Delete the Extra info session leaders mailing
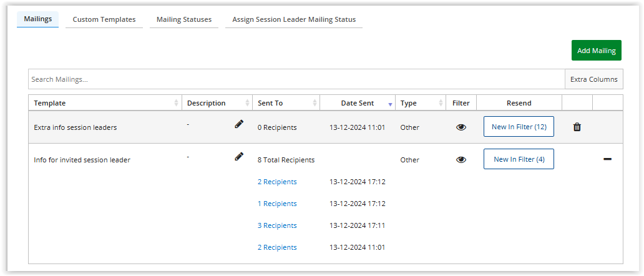Image resolution: width=644 pixels, height=276 pixels. point(577,127)
